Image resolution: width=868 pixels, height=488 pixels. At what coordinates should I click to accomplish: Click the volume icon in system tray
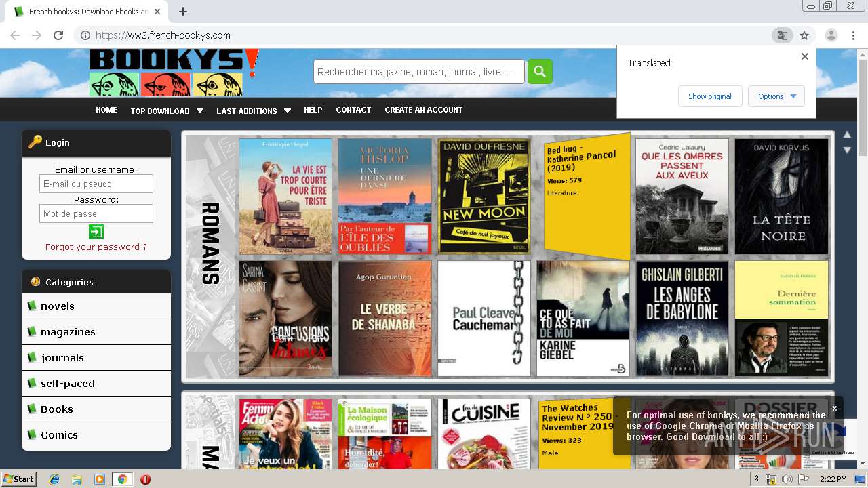coord(787,479)
